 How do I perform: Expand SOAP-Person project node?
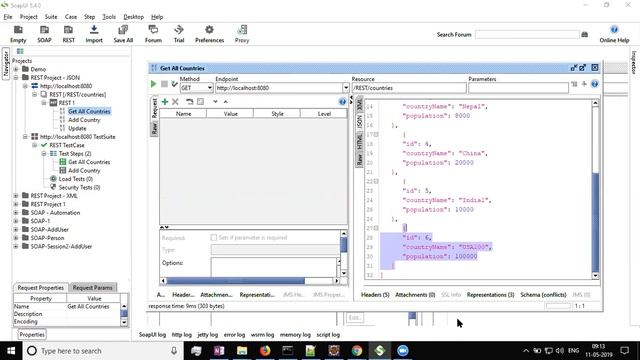[16, 238]
